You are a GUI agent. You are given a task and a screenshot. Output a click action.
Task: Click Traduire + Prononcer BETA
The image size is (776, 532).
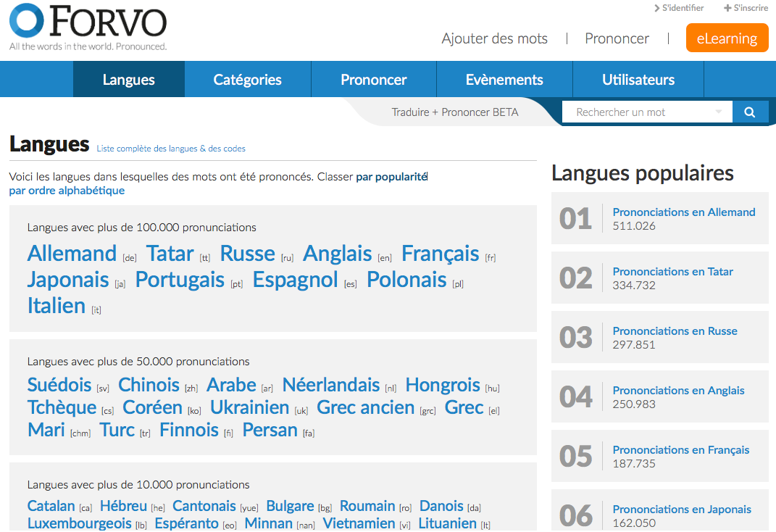click(x=454, y=112)
